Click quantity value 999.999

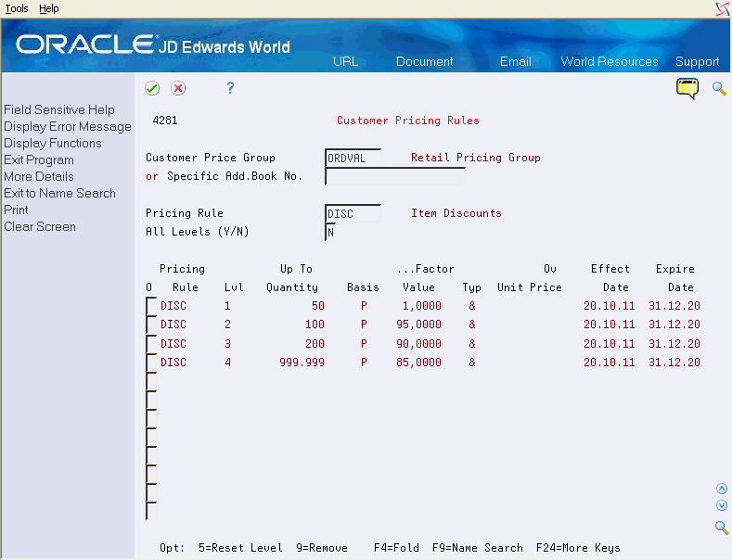(302, 363)
